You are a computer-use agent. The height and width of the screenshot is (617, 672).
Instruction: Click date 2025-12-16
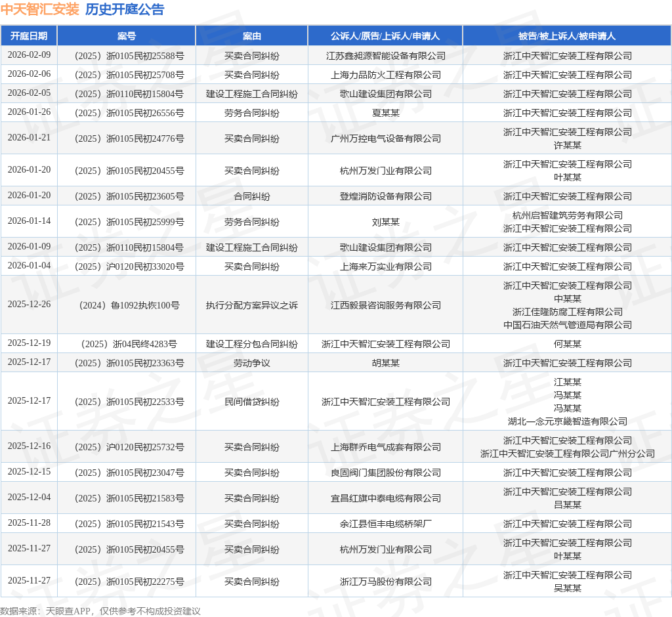[x=29, y=446]
